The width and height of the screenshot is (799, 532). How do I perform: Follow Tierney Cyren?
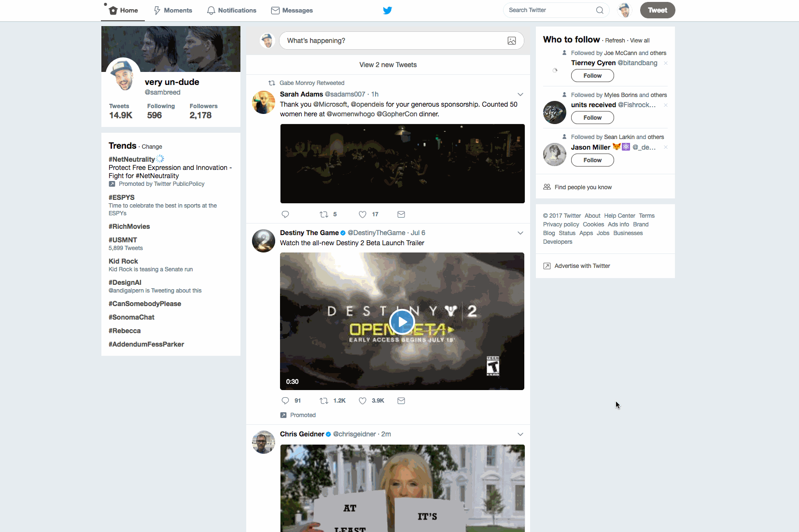pyautogui.click(x=592, y=76)
